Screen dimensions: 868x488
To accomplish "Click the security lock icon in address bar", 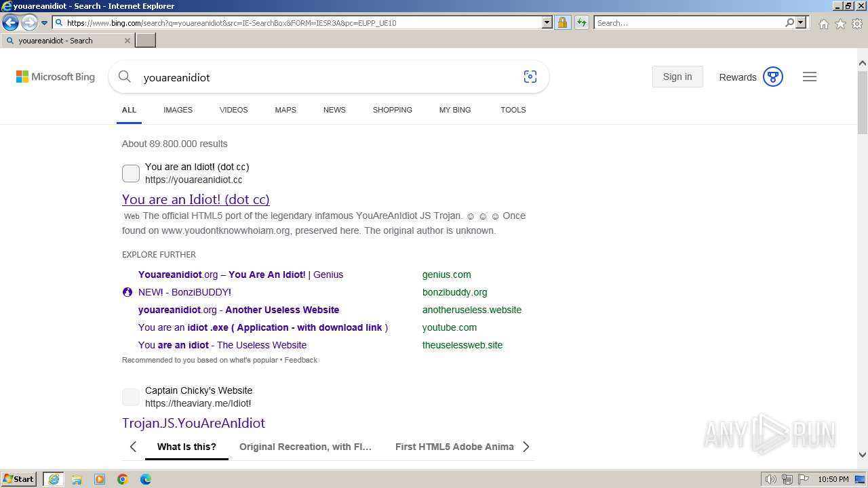I will pos(562,22).
